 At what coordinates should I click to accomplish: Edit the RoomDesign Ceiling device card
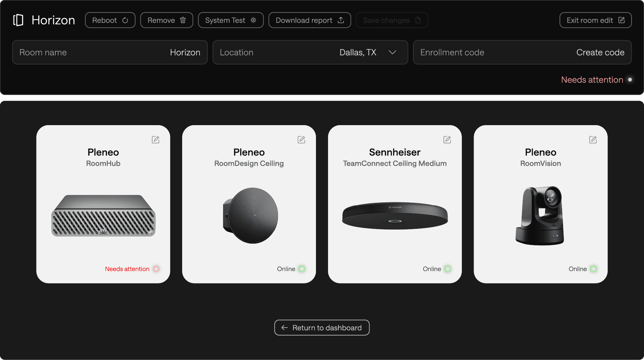tap(301, 140)
